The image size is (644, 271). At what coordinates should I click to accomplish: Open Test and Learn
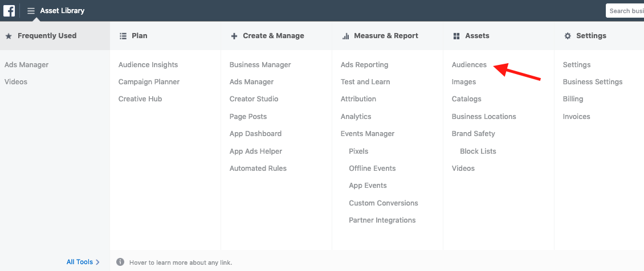(365, 81)
